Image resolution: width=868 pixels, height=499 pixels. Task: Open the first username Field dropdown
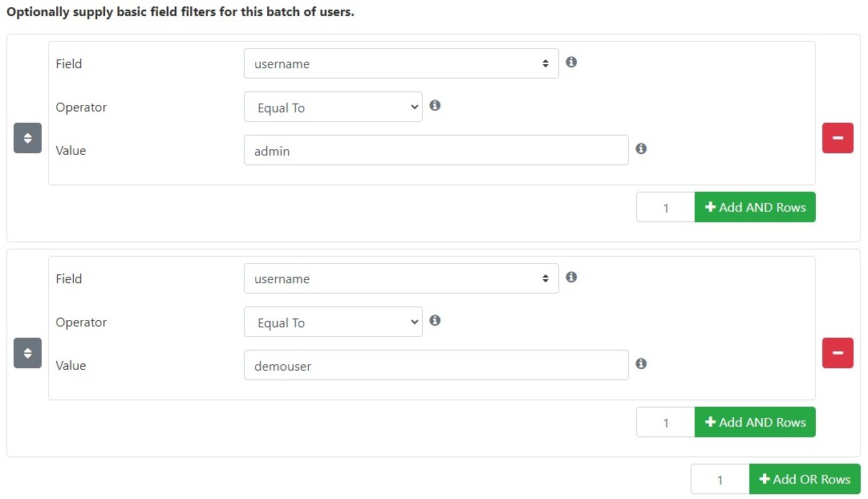point(401,63)
